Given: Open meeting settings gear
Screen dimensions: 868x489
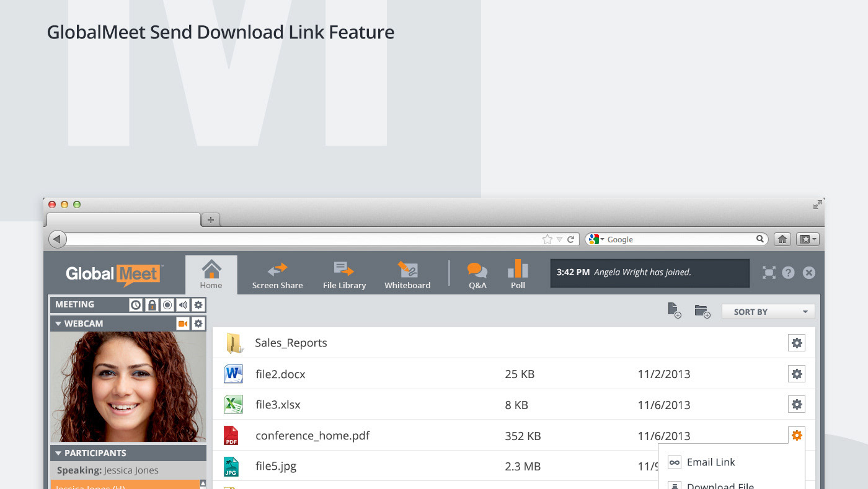Looking at the screenshot, I should [x=198, y=305].
